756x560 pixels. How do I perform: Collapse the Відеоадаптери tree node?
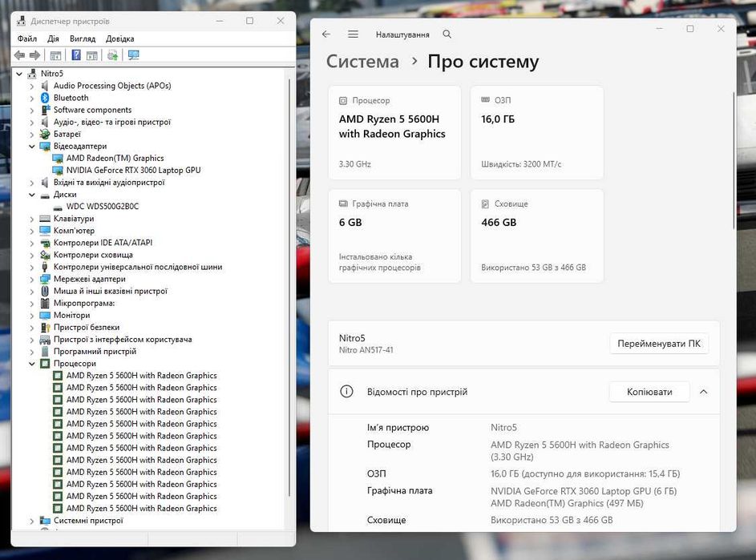pos(32,146)
